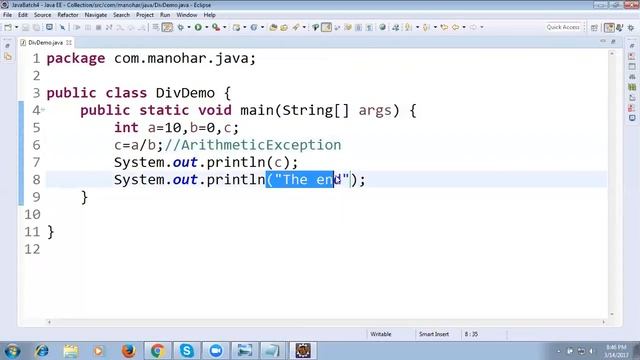Expand the Debug dropdown arrow
640x360 pixels.
(x=189, y=27)
